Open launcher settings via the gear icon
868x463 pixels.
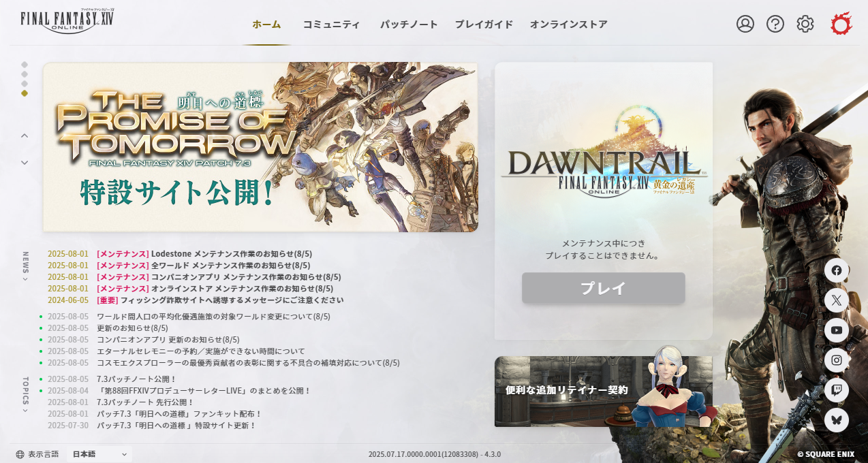pyautogui.click(x=805, y=24)
